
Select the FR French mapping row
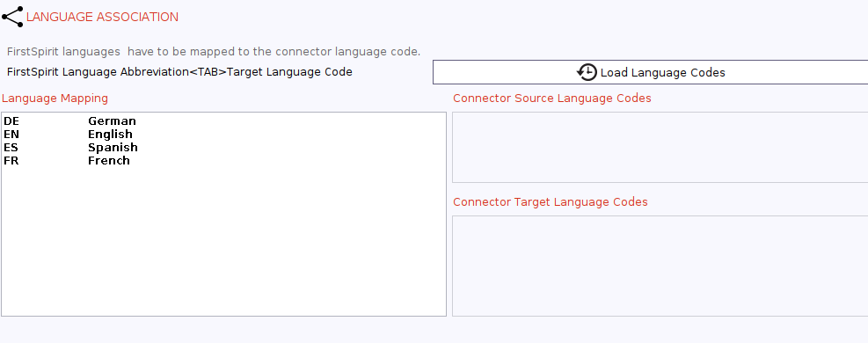pos(223,160)
